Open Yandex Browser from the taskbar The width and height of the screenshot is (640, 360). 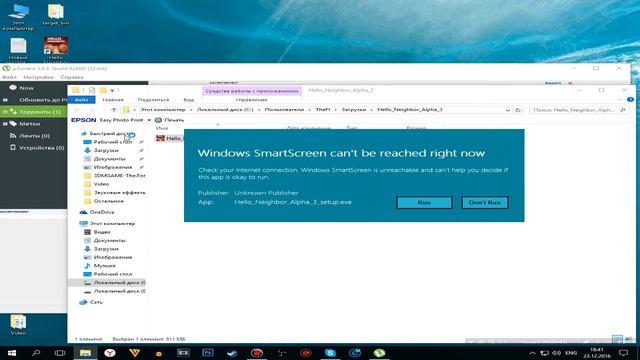109,353
